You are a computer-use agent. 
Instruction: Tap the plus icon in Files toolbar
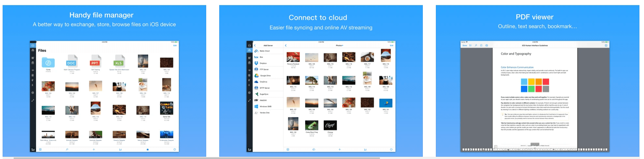94,150
